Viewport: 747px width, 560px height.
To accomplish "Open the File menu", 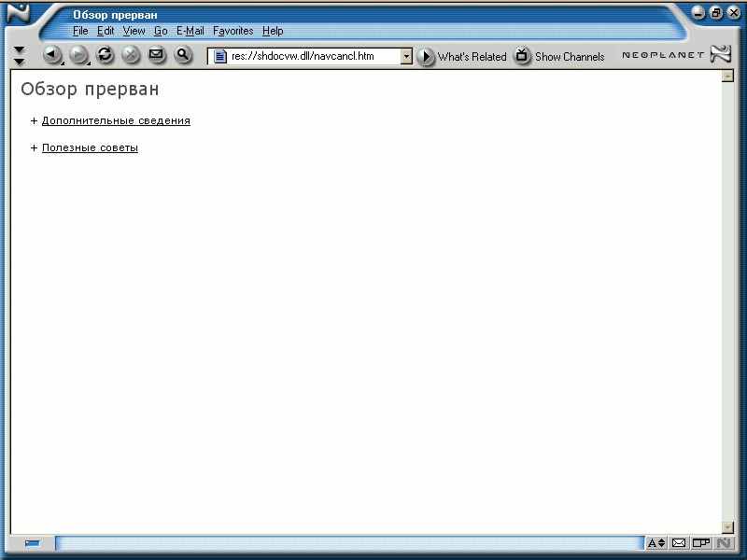I will (x=80, y=31).
